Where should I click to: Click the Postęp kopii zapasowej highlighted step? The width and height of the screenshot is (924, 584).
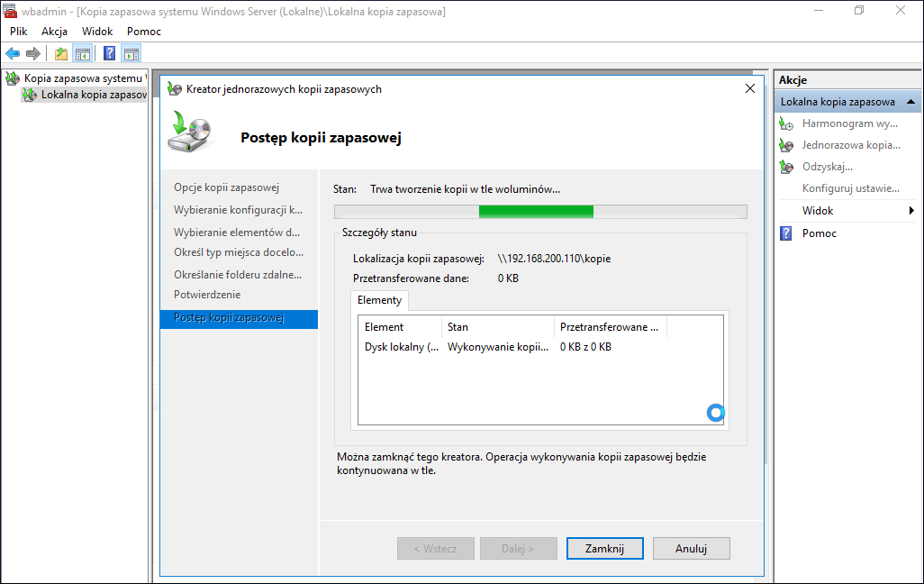pos(239,319)
